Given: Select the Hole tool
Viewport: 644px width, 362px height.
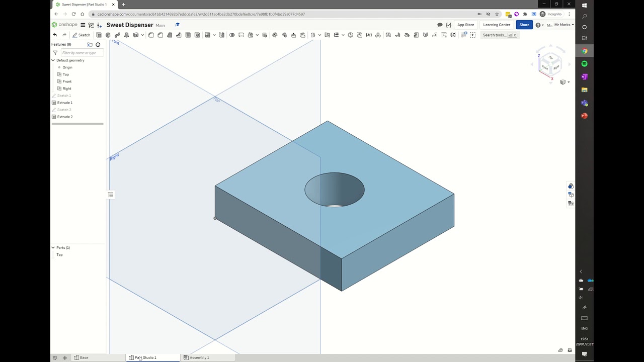Looking at the screenshot, I should 197,35.
